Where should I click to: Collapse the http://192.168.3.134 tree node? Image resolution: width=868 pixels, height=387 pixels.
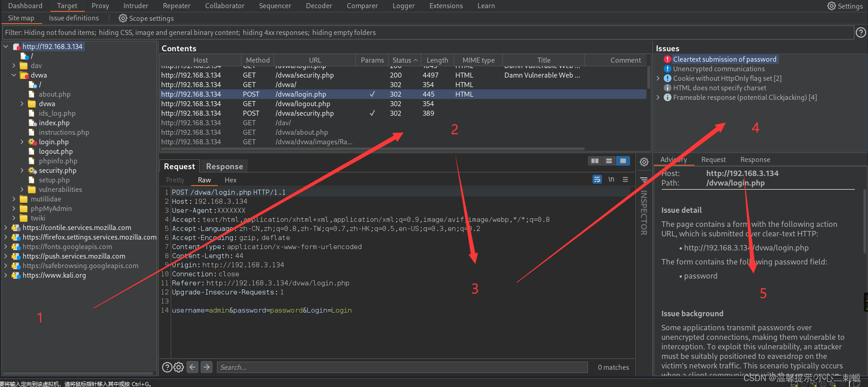click(5, 47)
